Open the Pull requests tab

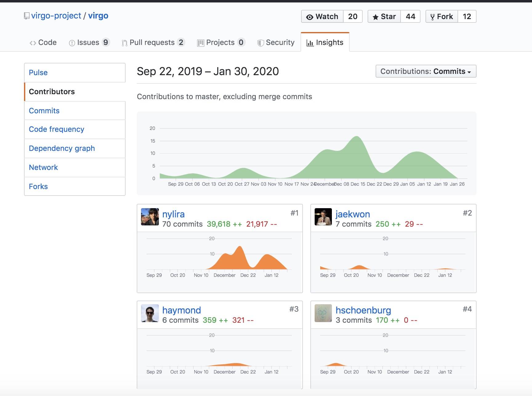tap(153, 42)
